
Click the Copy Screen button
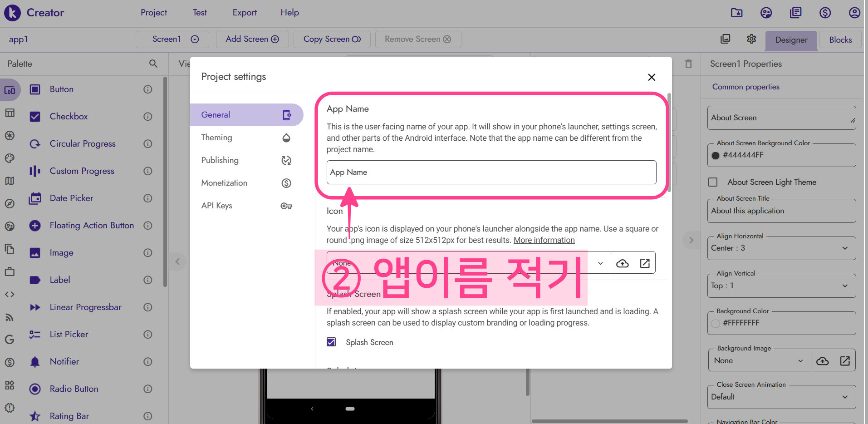[332, 39]
